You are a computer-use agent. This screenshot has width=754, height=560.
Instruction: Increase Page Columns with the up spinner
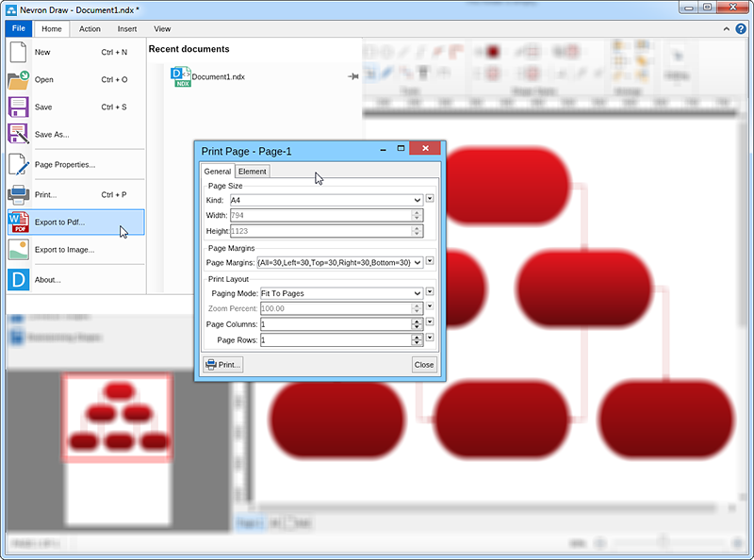pos(418,321)
